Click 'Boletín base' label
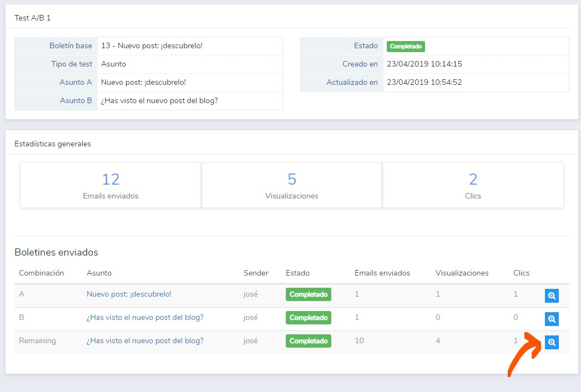 pos(71,45)
